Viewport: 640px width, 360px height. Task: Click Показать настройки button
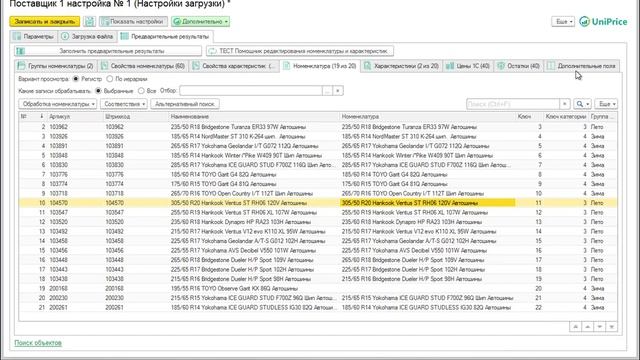133,21
